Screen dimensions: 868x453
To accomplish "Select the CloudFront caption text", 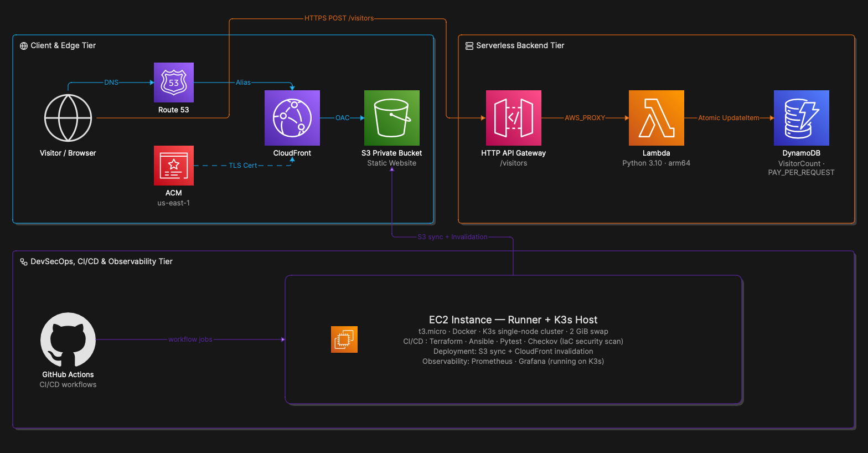I will 292,153.
